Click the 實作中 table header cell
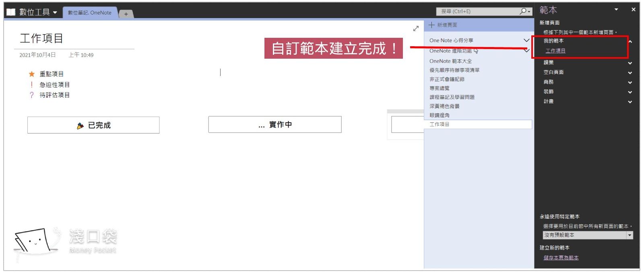The image size is (644, 273). [275, 125]
